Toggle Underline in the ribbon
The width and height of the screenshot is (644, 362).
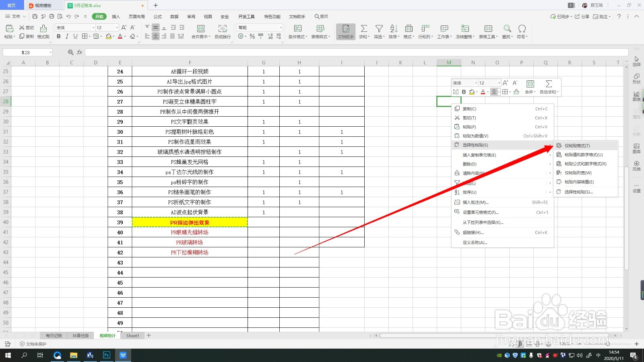pyautogui.click(x=75, y=36)
